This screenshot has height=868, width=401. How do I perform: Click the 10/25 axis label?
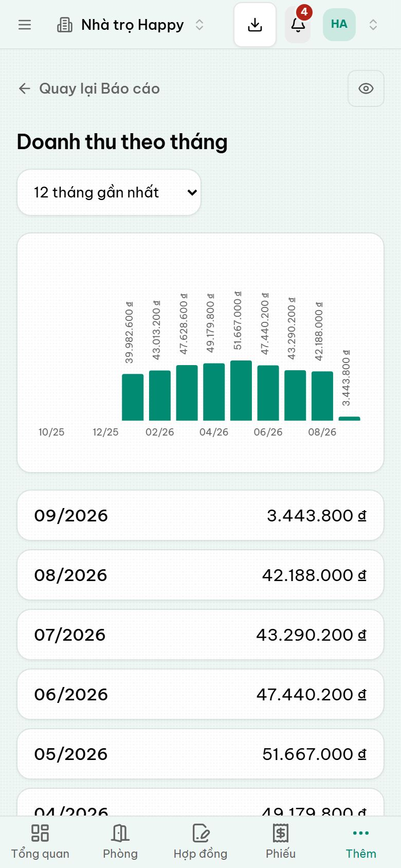pyautogui.click(x=51, y=432)
